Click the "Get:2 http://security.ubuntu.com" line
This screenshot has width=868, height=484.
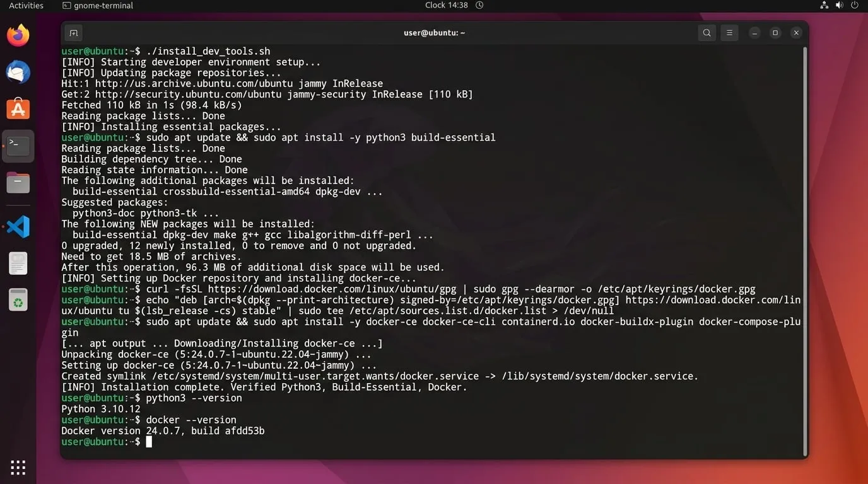[267, 94]
